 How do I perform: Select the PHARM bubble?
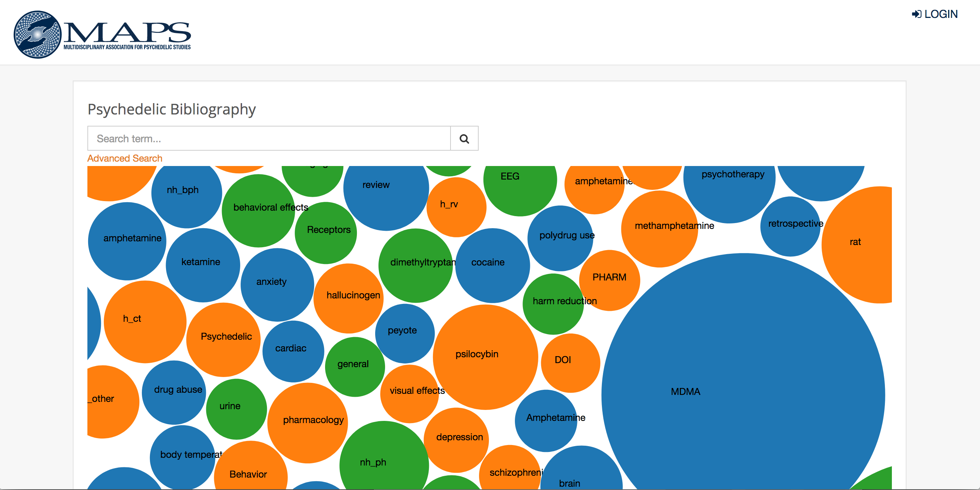[x=610, y=280]
